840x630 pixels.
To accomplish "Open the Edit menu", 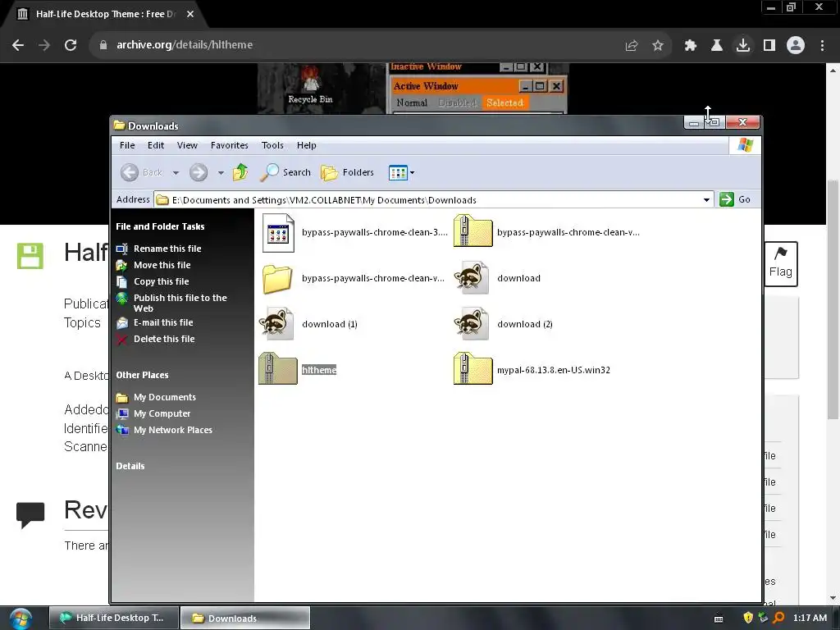I will [156, 145].
